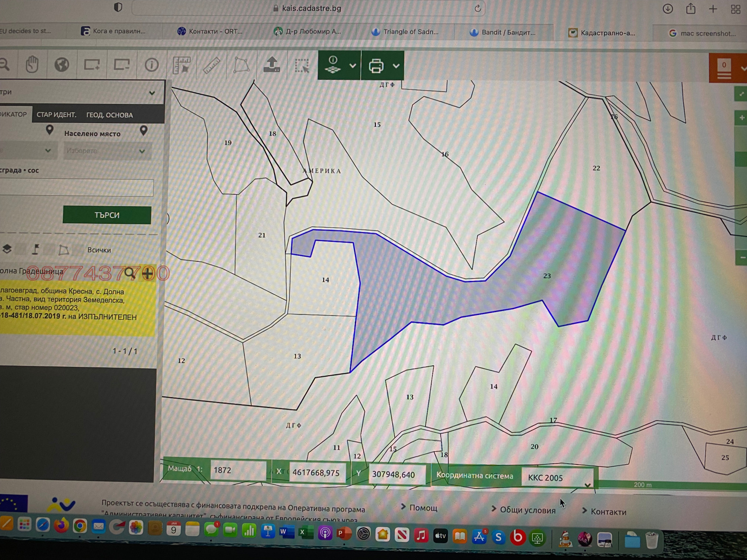Open the Населено място dropdown
Viewport: 747px width, 560px height.
(106, 151)
